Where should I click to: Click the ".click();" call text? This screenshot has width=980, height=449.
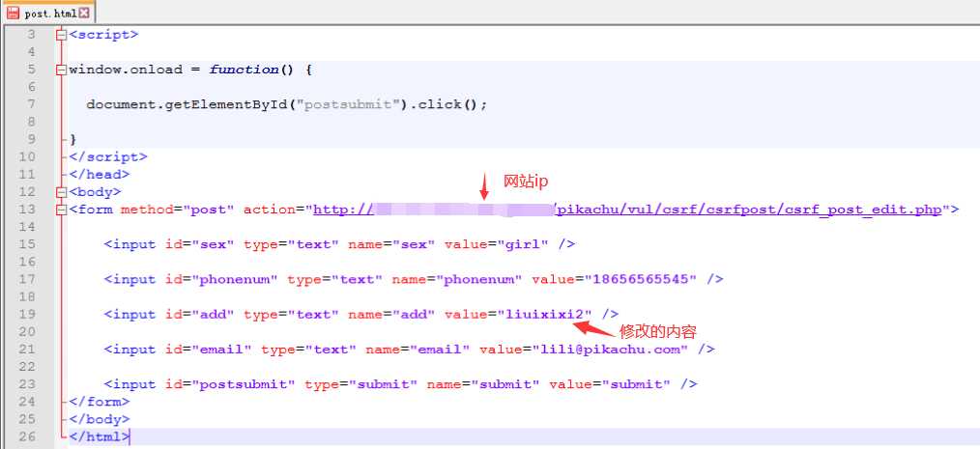point(448,104)
